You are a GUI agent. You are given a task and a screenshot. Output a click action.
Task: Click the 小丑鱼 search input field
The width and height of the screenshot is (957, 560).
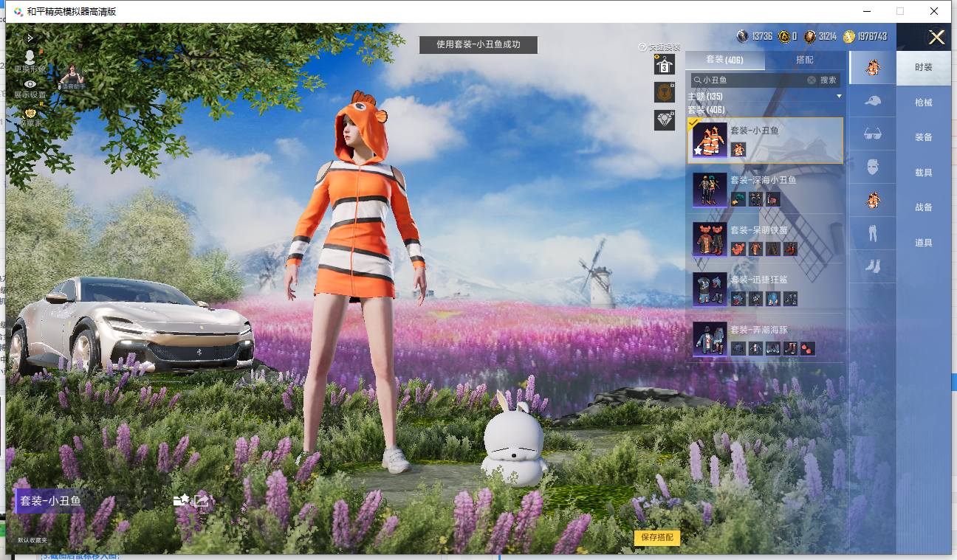[x=750, y=80]
